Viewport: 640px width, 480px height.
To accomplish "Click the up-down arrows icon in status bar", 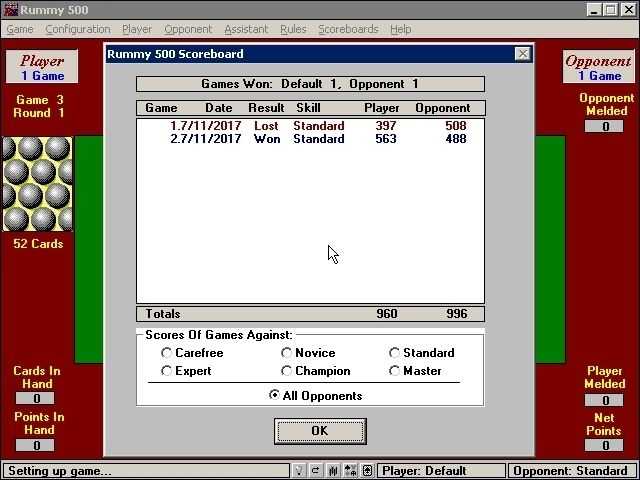I will [x=350, y=471].
